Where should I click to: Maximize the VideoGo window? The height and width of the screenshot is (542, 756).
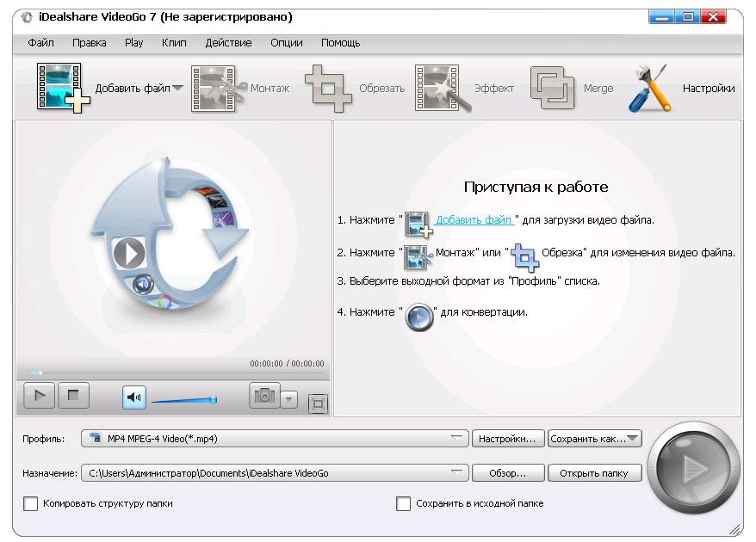click(687, 17)
